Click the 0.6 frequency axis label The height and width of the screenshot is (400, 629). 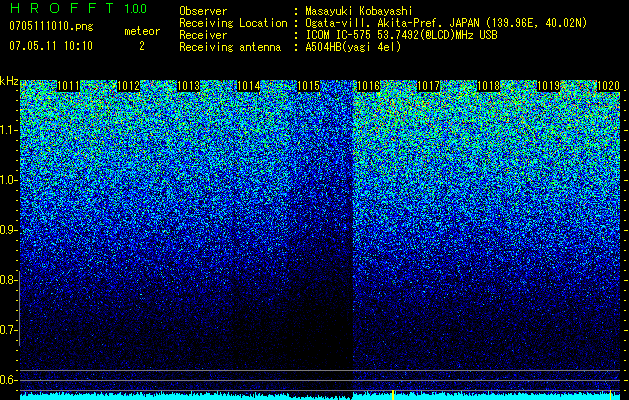point(8,380)
